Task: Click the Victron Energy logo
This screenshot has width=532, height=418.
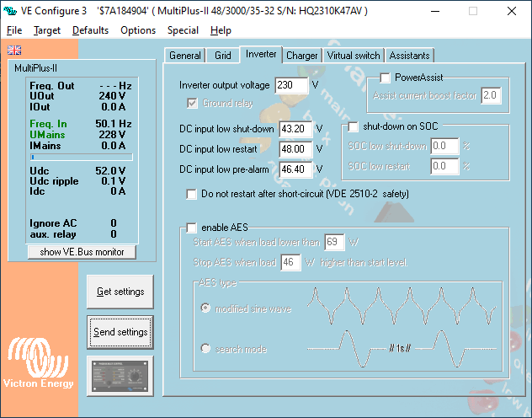Action: click(x=39, y=362)
